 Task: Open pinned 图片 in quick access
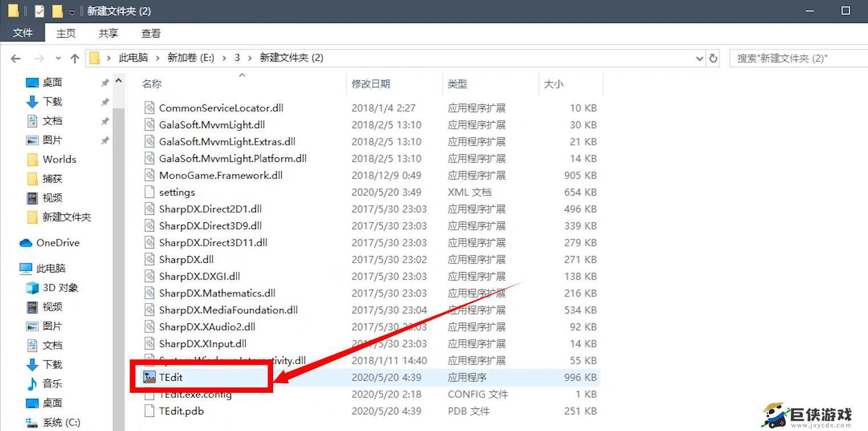pos(52,140)
